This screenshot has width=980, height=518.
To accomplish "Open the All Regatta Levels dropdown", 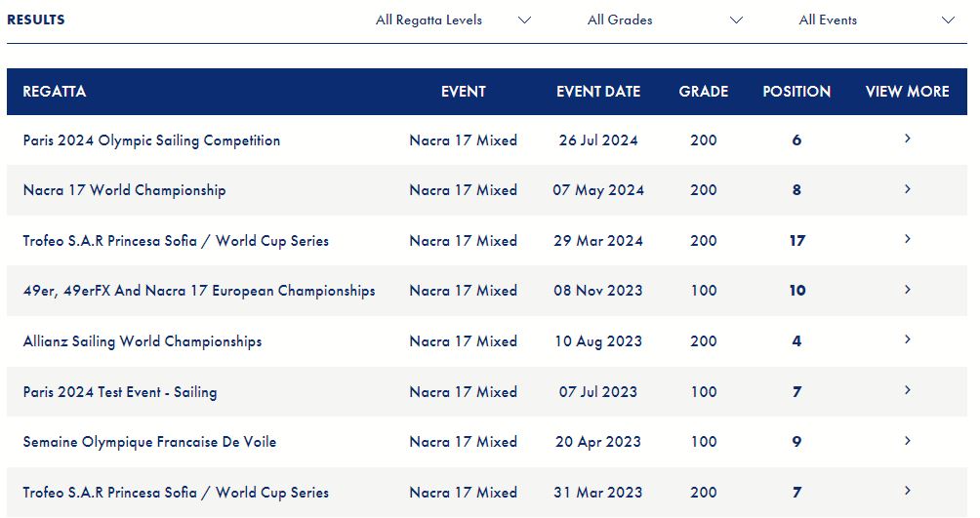I will coord(453,20).
